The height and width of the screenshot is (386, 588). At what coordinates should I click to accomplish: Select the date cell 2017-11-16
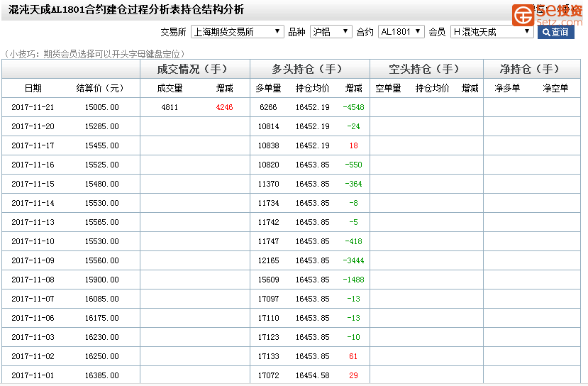(33, 165)
